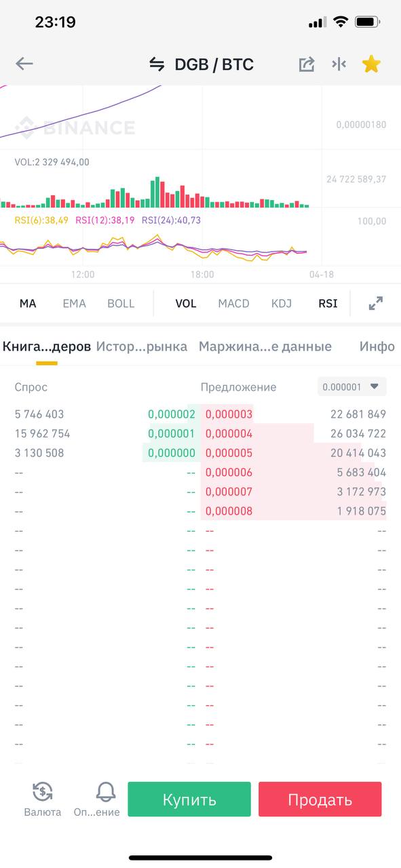Tap the split-view icon next to share
Viewport: 401px width, 868px height.
coord(339,64)
